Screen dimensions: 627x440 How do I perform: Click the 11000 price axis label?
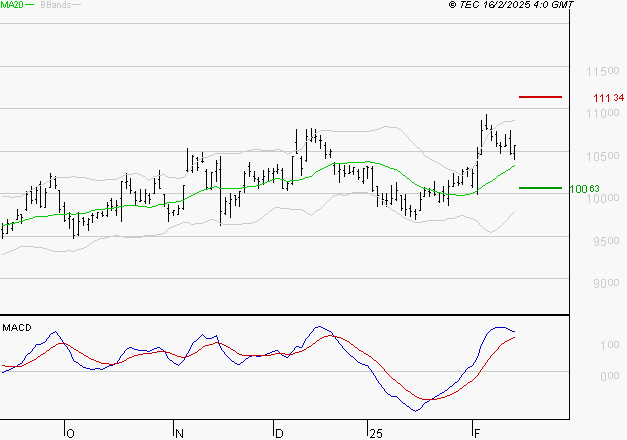(603, 114)
